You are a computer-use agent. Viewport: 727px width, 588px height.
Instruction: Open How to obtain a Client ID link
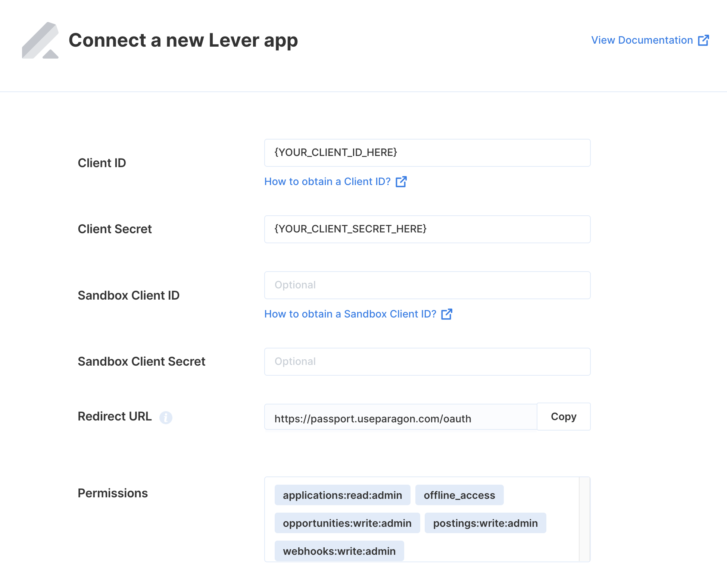pos(336,182)
